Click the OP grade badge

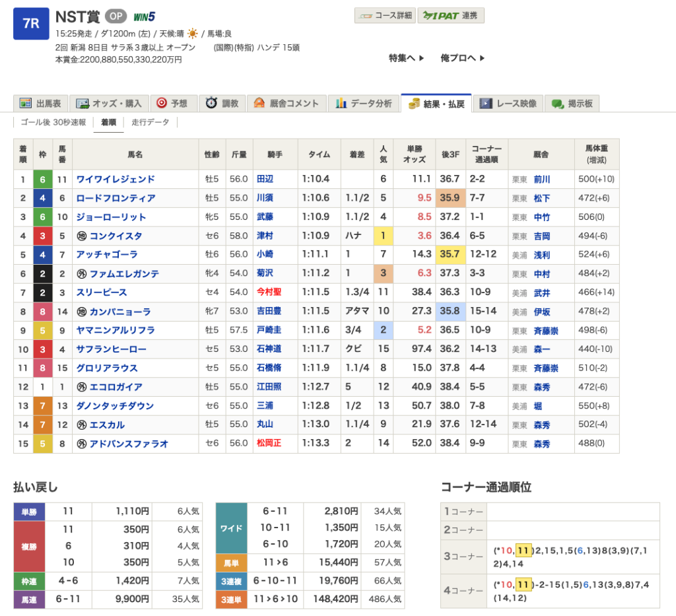point(116,17)
